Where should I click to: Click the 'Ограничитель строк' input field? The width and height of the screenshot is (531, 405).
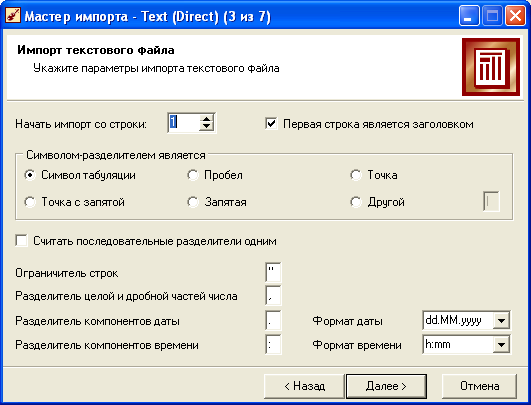pyautogui.click(x=273, y=272)
